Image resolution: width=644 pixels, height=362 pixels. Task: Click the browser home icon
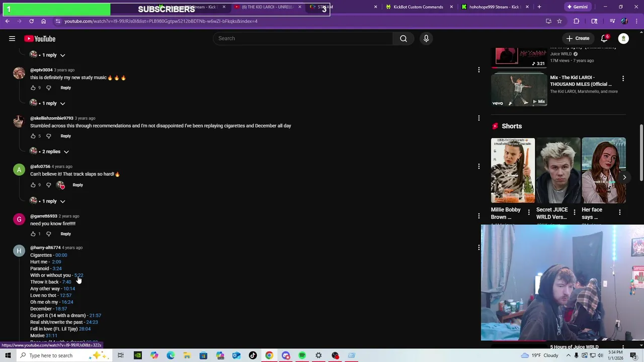[43, 21]
